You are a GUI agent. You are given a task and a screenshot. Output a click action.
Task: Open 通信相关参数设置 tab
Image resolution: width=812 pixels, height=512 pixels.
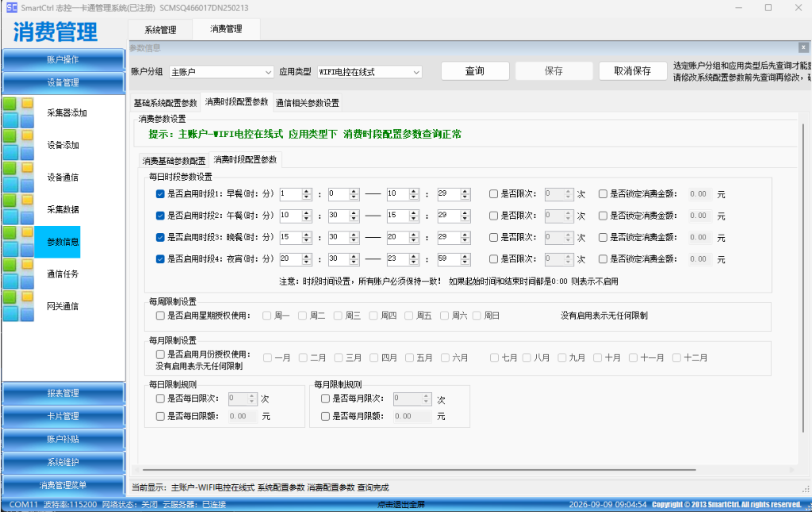point(308,103)
